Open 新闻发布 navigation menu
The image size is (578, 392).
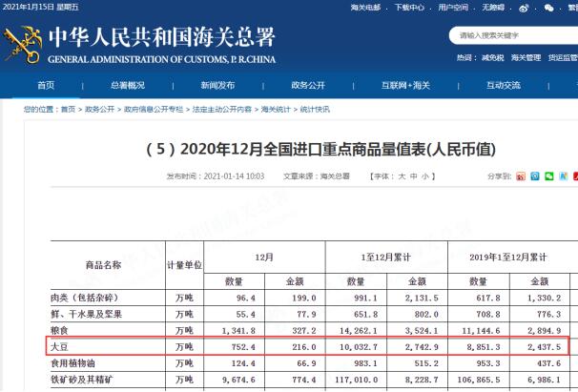(x=217, y=86)
